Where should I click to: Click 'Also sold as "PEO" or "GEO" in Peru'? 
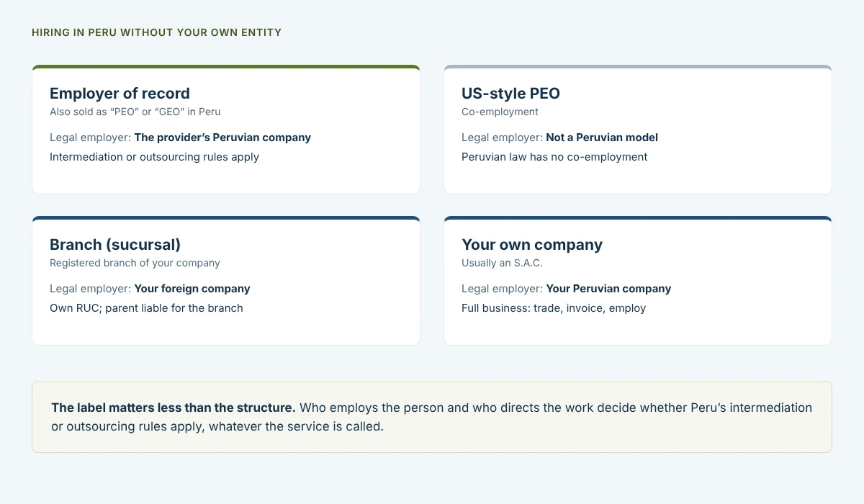click(x=135, y=112)
